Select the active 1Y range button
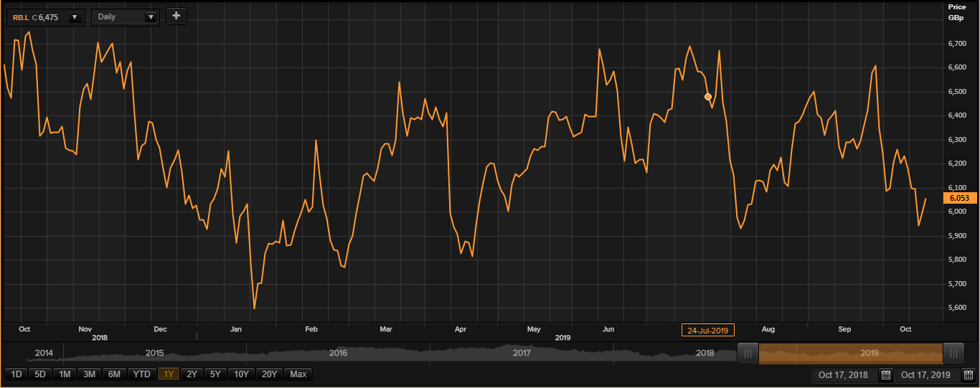 (x=169, y=374)
